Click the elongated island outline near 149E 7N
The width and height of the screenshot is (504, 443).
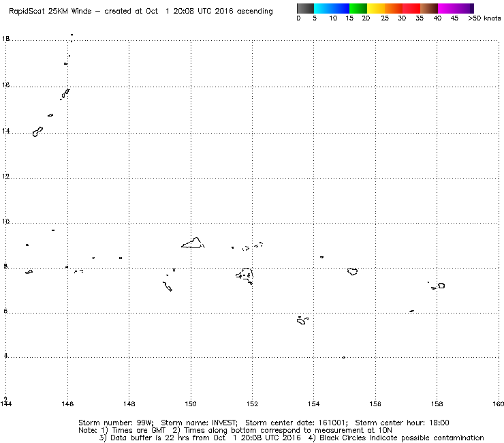pos(168,286)
